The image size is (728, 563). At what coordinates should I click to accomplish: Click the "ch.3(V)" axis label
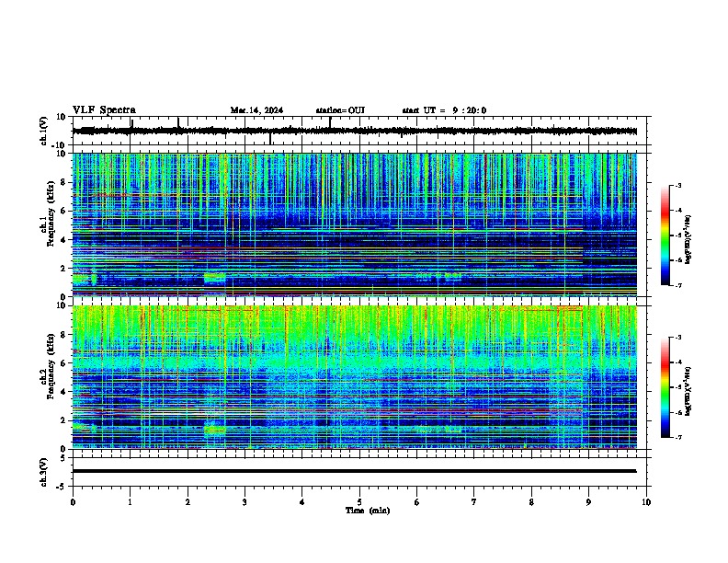[44, 472]
